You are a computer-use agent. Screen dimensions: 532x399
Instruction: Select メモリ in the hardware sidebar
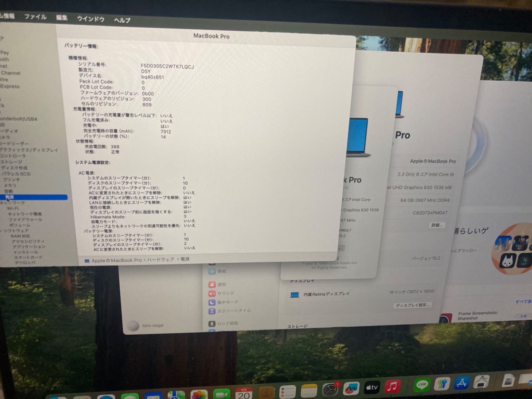pos(10,185)
